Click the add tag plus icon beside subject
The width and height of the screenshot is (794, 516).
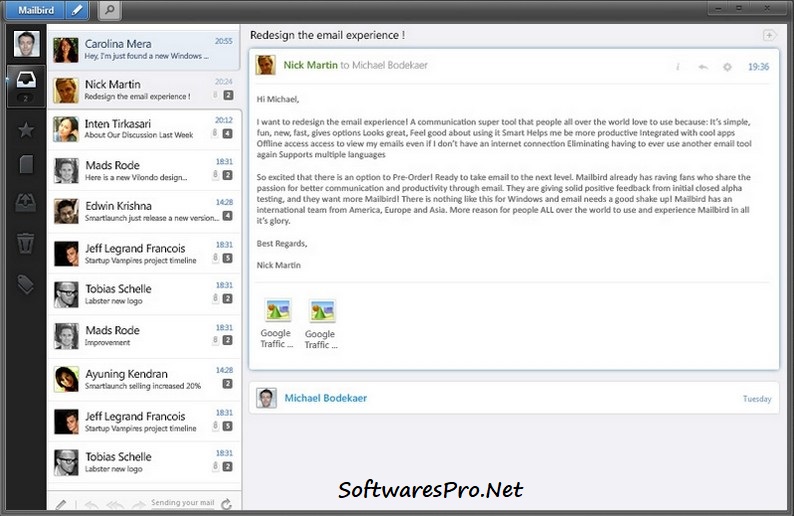click(x=769, y=35)
